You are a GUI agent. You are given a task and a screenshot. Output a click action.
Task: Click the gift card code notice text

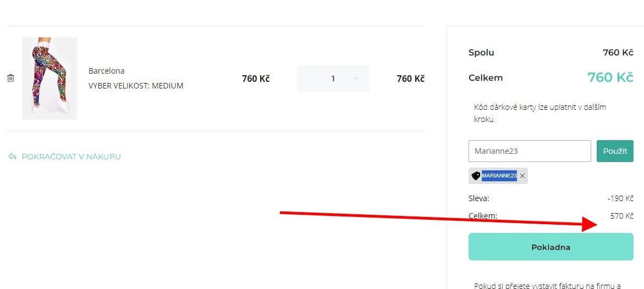540,113
